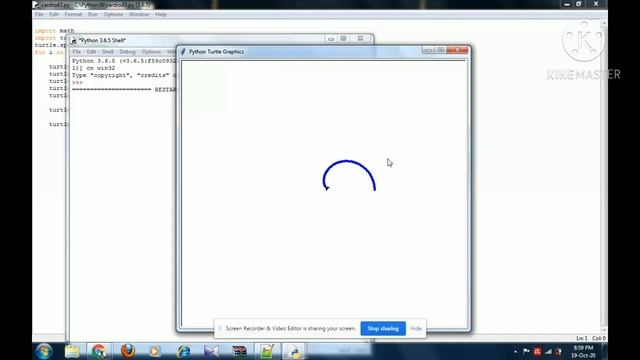This screenshot has width=640, height=360.
Task: Minimize the Python Turtle Graphics window
Action: pos(427,50)
